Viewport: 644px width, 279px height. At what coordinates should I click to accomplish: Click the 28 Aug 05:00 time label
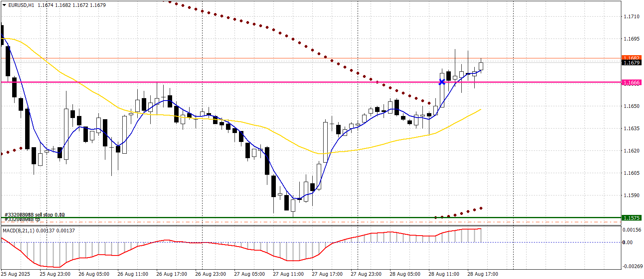[x=405, y=274]
